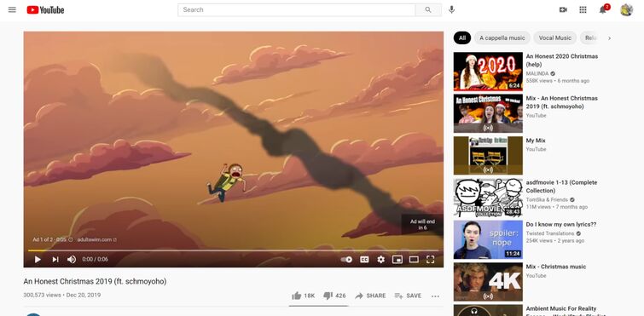This screenshot has height=316, width=644.
Task: Select the Vocal Music chip
Action: 555,38
